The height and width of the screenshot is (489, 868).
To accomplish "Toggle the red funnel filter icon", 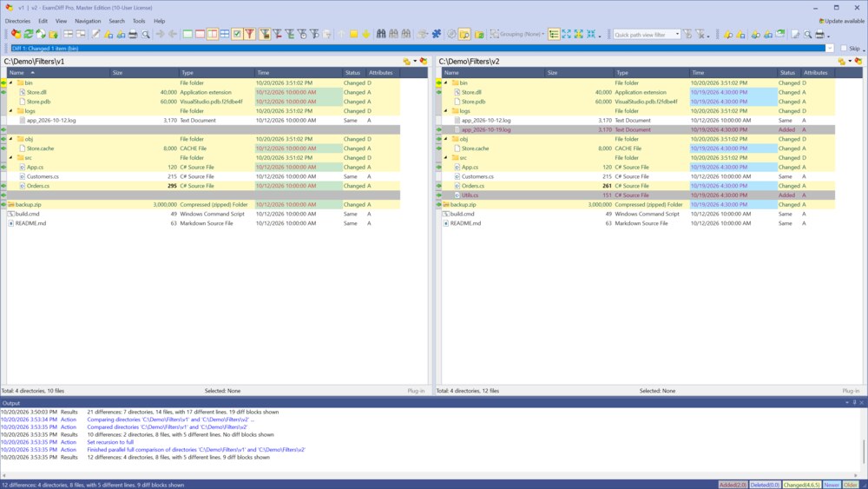I will click(250, 35).
